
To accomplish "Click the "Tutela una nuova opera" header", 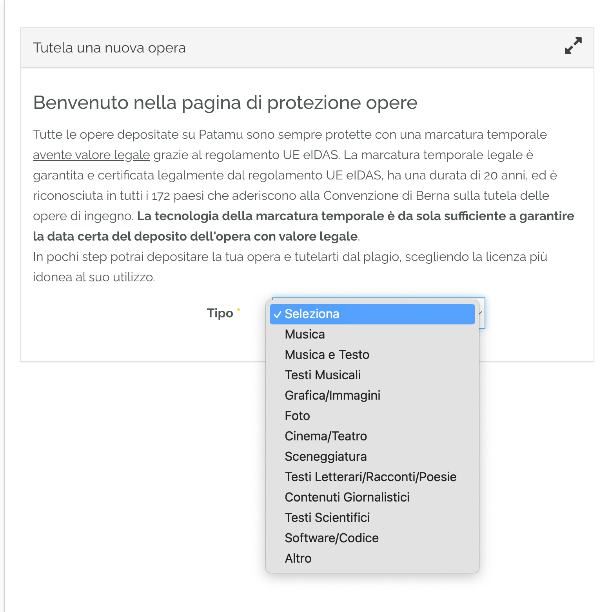I will (x=109, y=47).
